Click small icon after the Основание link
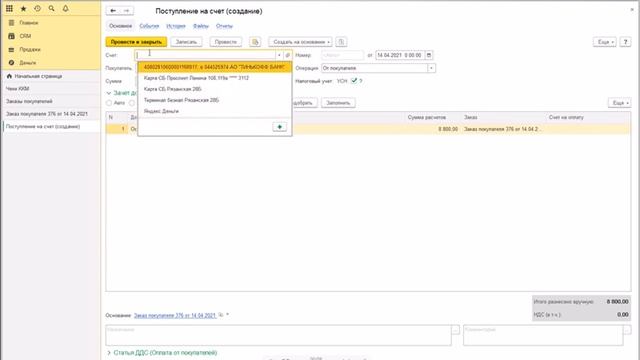 click(221, 315)
